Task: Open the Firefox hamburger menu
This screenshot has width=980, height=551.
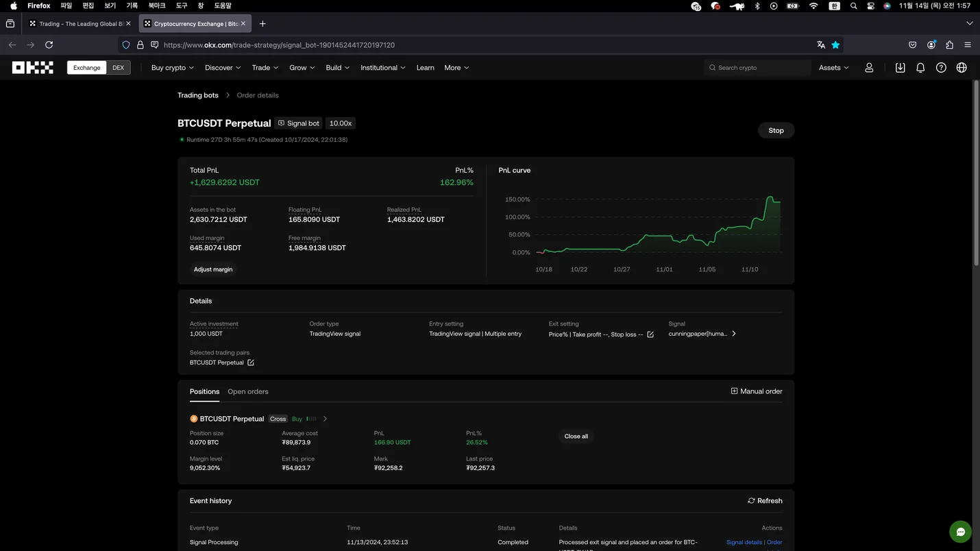Action: pos(968,45)
